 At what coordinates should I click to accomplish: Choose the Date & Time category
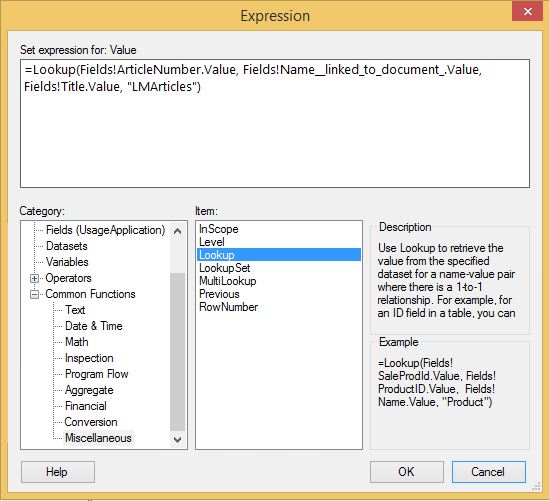pyautogui.click(x=93, y=326)
